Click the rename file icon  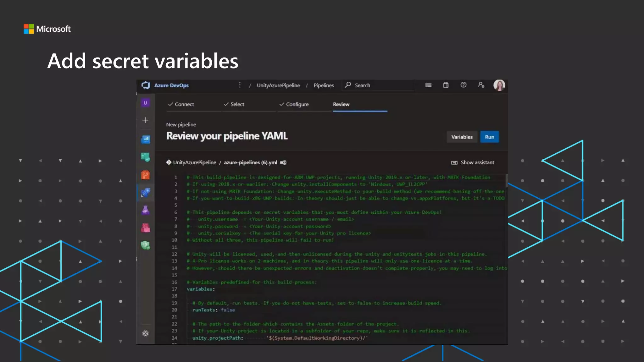(283, 162)
